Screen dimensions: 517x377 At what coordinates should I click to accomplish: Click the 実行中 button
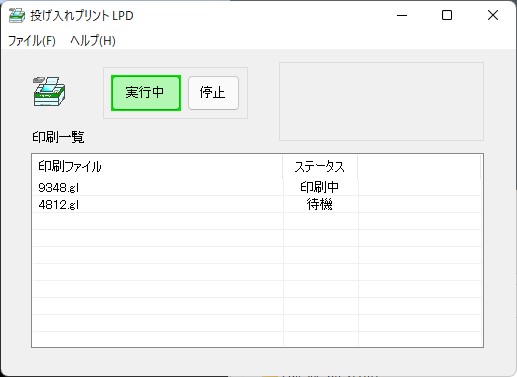click(x=146, y=93)
